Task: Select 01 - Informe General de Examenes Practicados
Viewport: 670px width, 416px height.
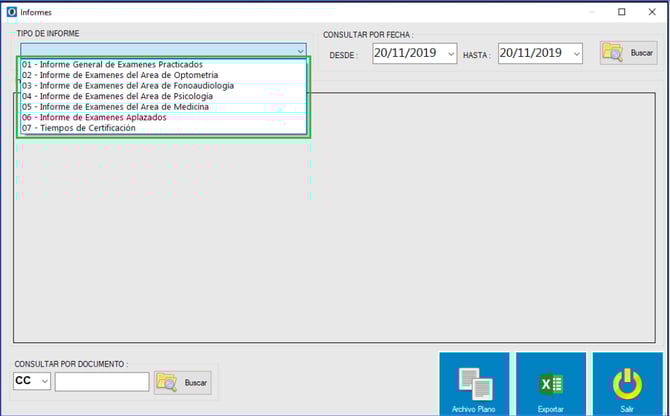Action: point(164,64)
